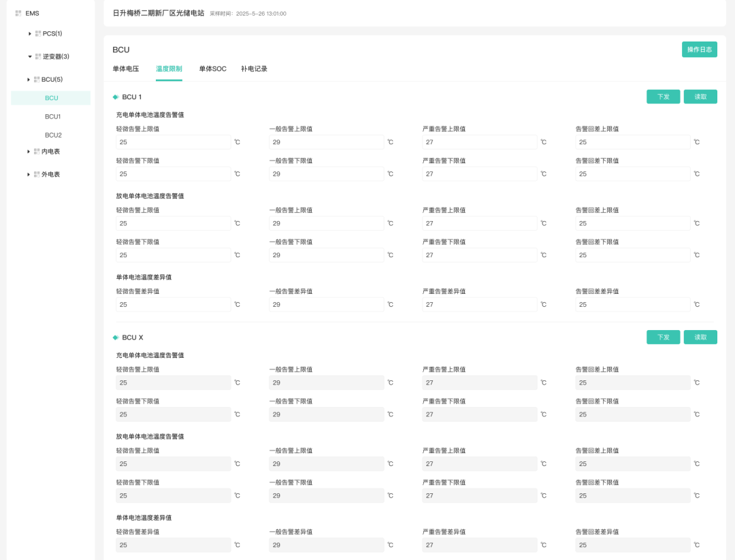Click the 内电表 node grid icon
735x560 pixels.
point(37,152)
